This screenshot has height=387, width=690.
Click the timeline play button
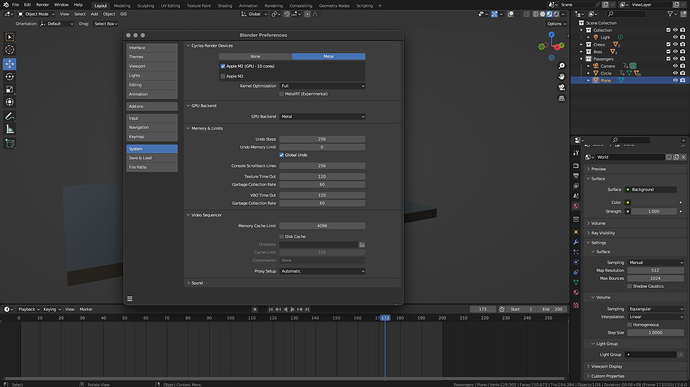[x=292, y=310]
